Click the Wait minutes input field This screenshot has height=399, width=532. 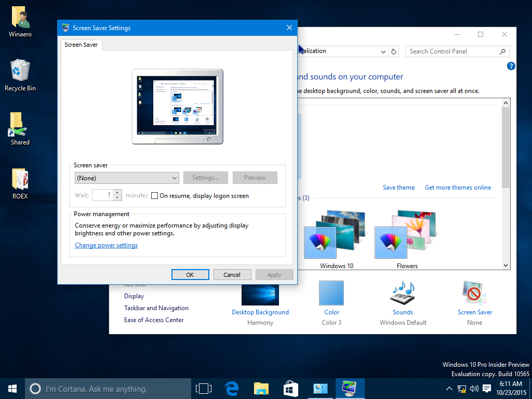point(103,195)
